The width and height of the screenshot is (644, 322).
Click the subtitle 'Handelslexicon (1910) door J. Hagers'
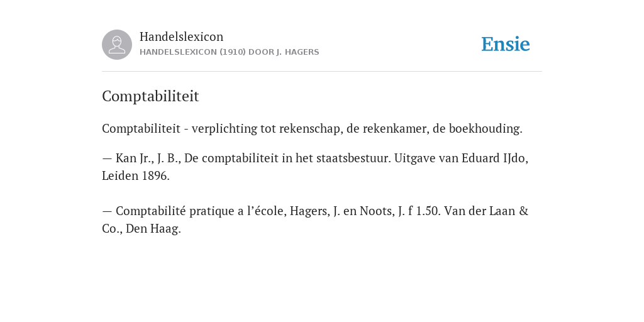click(x=229, y=52)
